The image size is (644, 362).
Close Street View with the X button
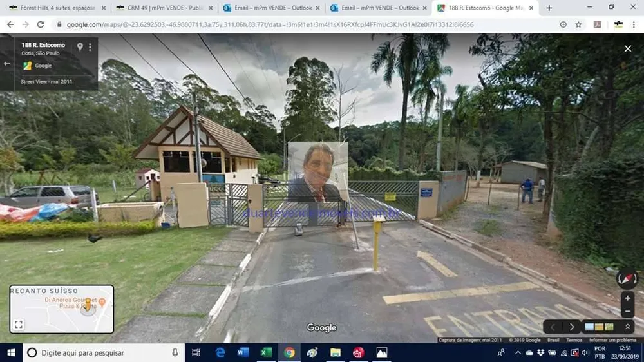click(627, 48)
